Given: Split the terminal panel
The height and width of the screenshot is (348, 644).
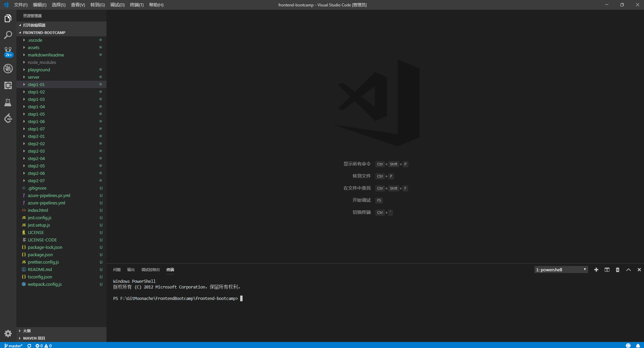Looking at the screenshot, I should (607, 270).
